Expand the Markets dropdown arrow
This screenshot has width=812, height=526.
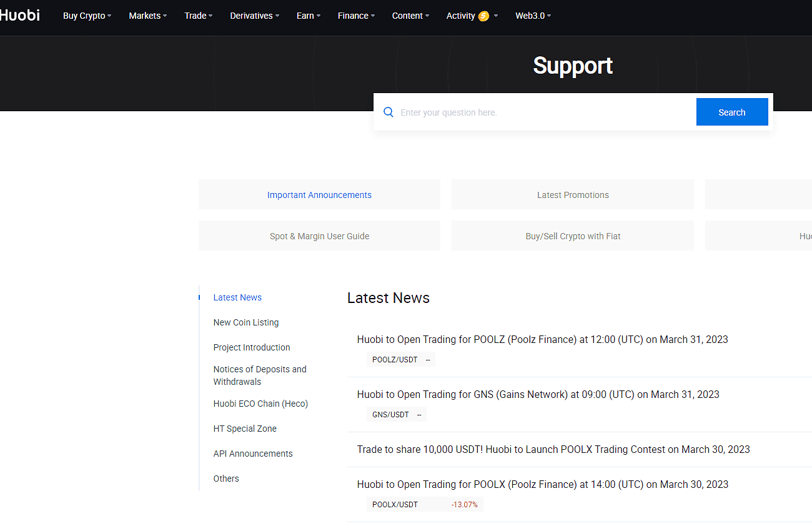(165, 16)
